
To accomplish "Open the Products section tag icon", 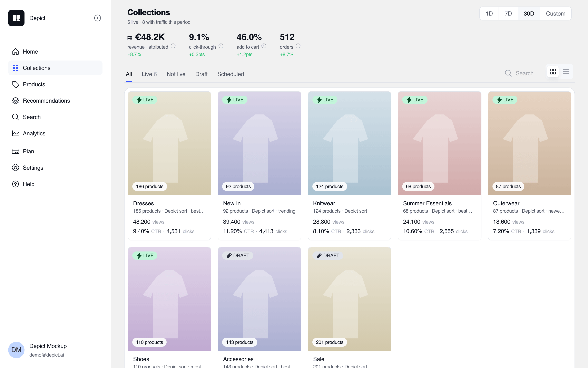I will (16, 84).
